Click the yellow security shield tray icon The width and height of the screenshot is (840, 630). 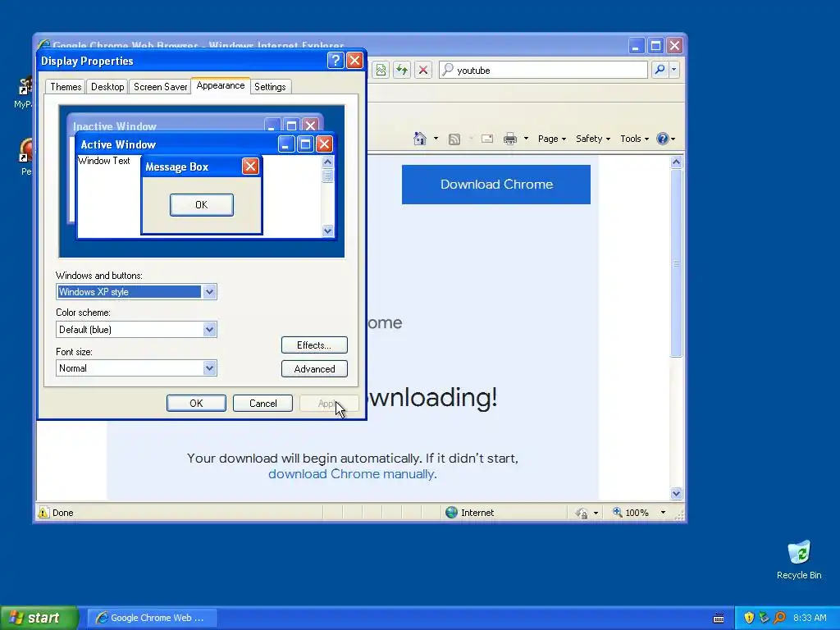[749, 618]
